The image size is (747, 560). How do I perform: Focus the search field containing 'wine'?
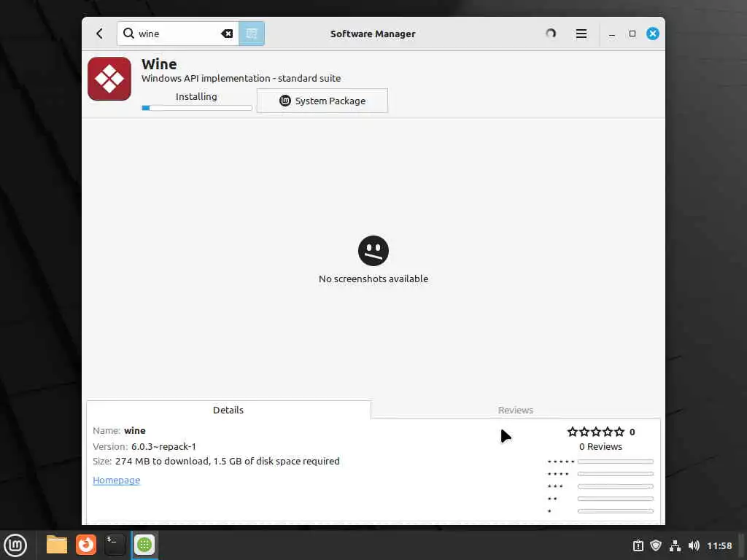(x=178, y=34)
